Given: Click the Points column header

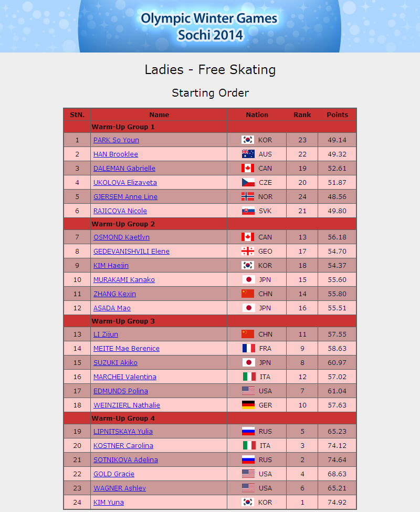Looking at the screenshot, I should pyautogui.click(x=337, y=114).
